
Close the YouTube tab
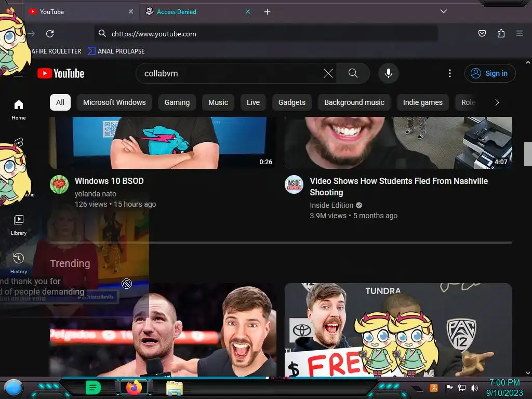tap(131, 11)
